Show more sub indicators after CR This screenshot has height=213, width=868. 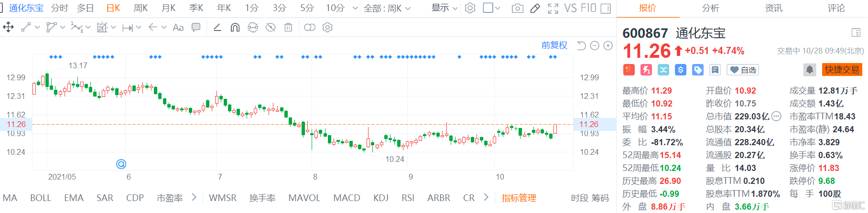(486, 197)
